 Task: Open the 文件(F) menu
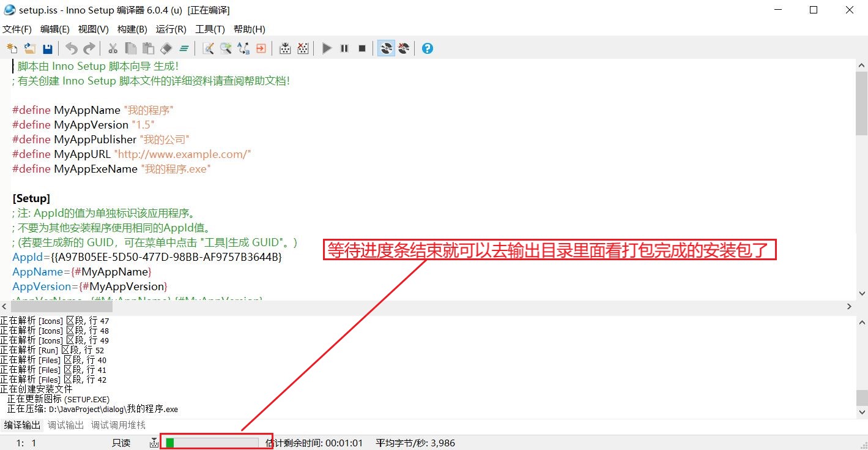click(17, 29)
